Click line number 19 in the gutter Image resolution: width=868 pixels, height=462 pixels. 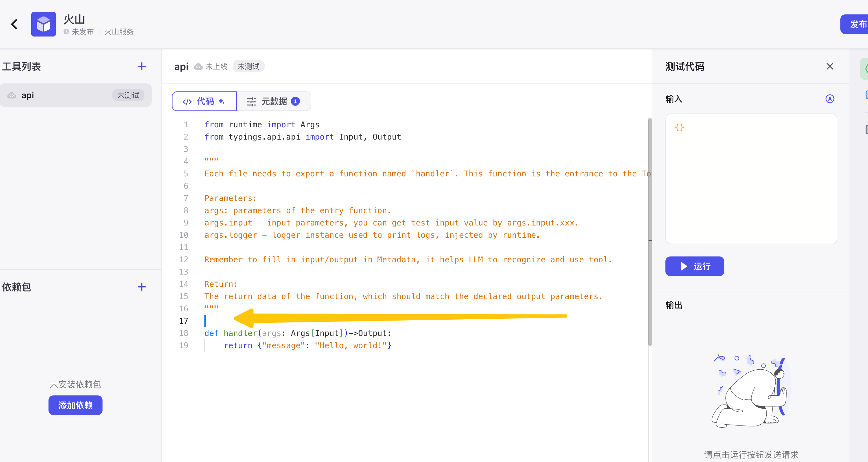[x=184, y=345]
